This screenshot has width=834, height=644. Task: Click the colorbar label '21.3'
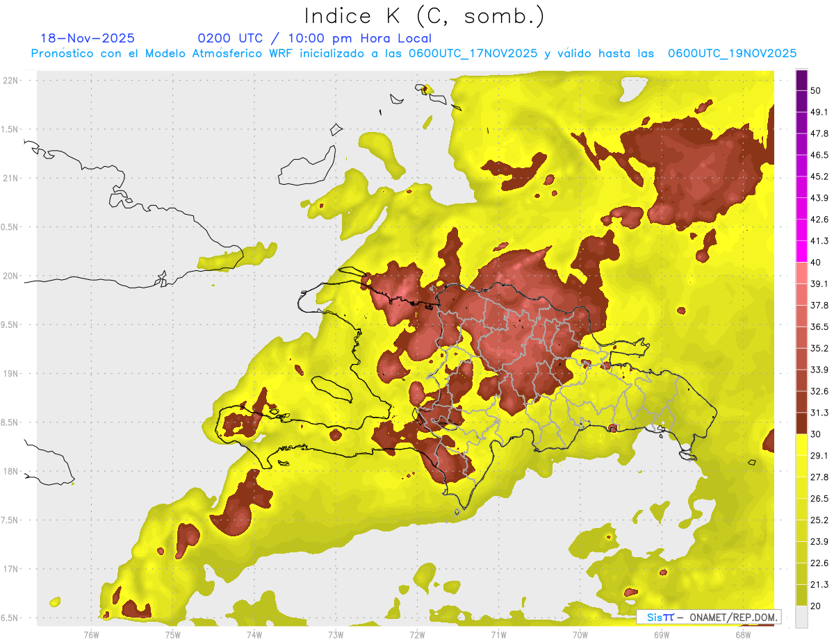[819, 584]
